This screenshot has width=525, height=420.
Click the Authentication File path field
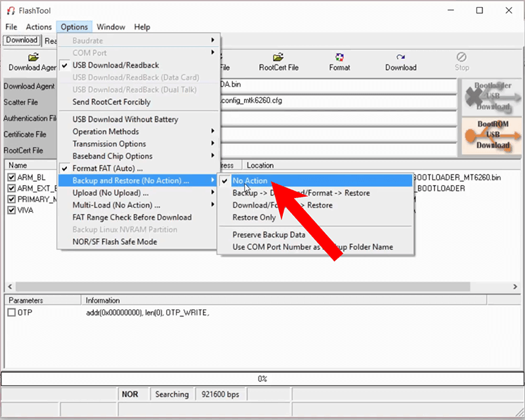338,117
